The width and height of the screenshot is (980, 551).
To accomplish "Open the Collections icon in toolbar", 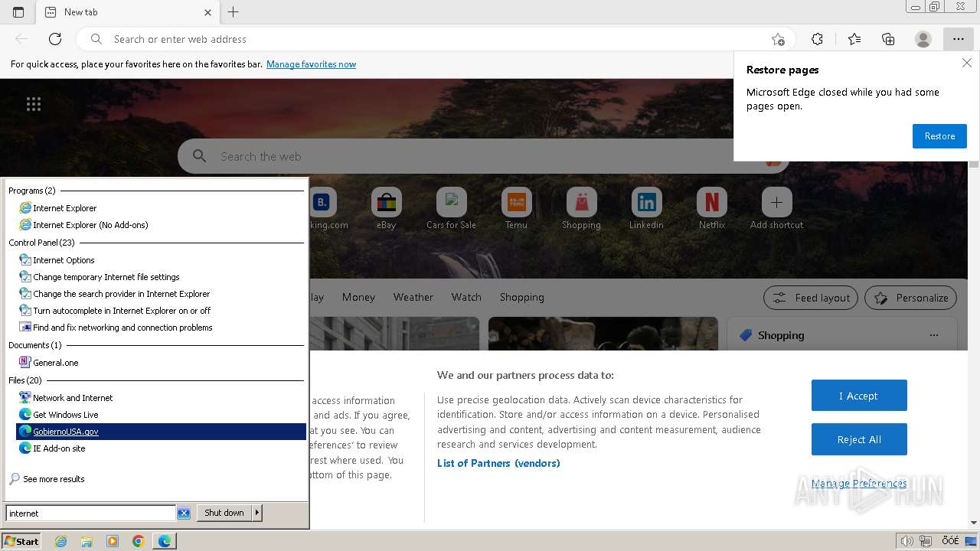I will coord(888,39).
